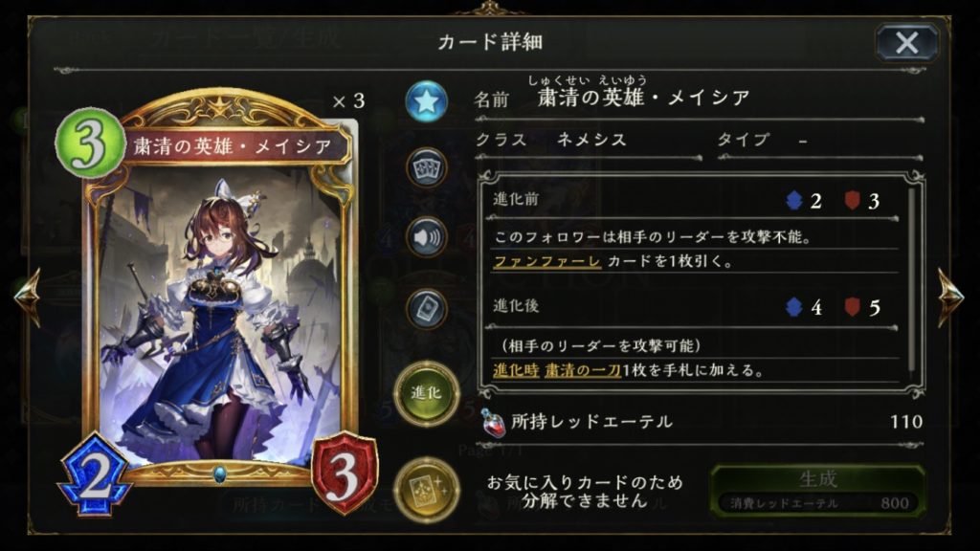Go to next card with right arrow
The height and width of the screenshot is (551, 980).
pyautogui.click(x=950, y=297)
